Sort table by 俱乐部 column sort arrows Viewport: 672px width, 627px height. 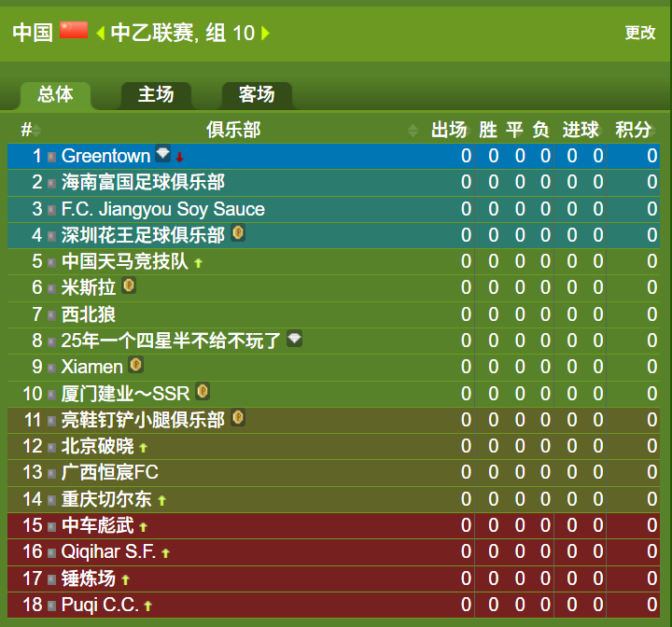413,131
